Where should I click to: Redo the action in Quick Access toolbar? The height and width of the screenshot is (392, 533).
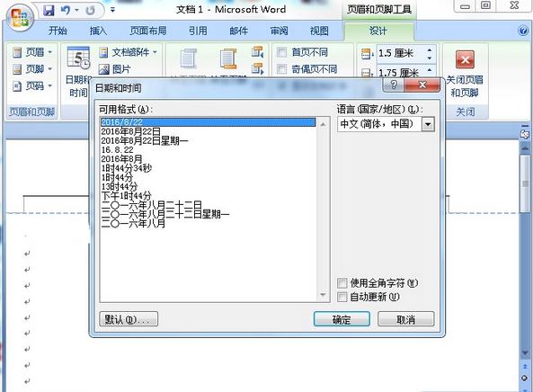90,11
